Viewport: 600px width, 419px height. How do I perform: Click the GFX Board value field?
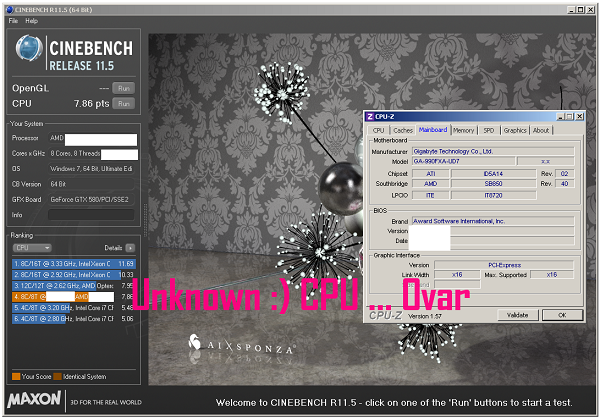click(91, 199)
